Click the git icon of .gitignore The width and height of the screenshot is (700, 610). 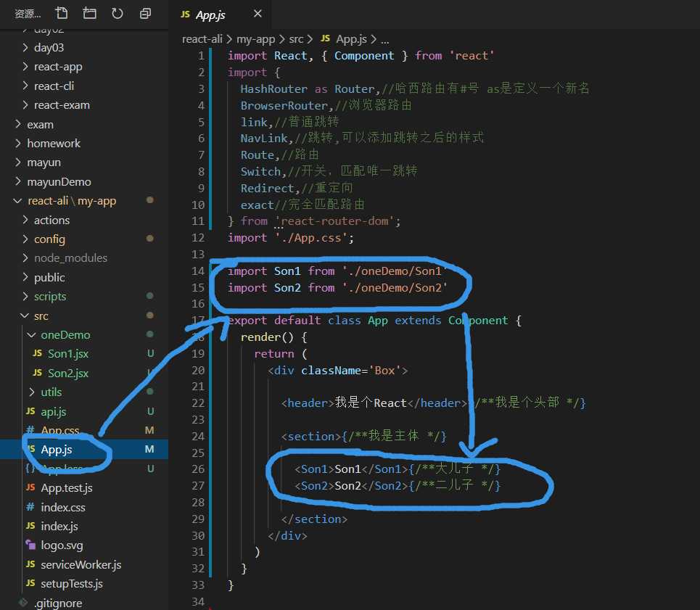(x=23, y=603)
